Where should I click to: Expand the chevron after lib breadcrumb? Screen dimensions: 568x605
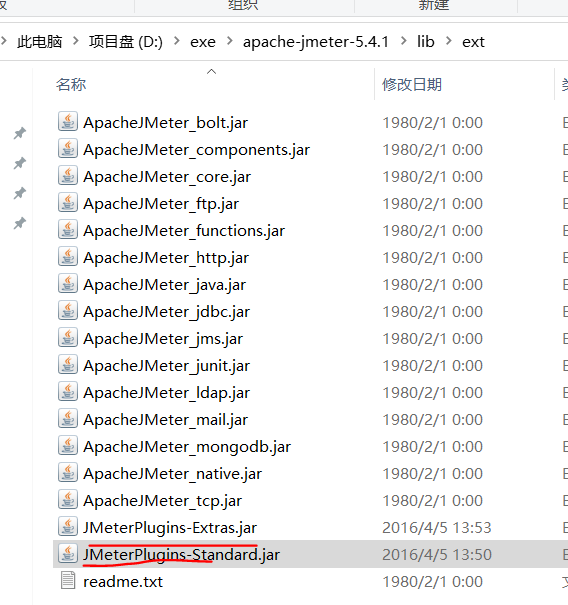click(x=448, y=41)
